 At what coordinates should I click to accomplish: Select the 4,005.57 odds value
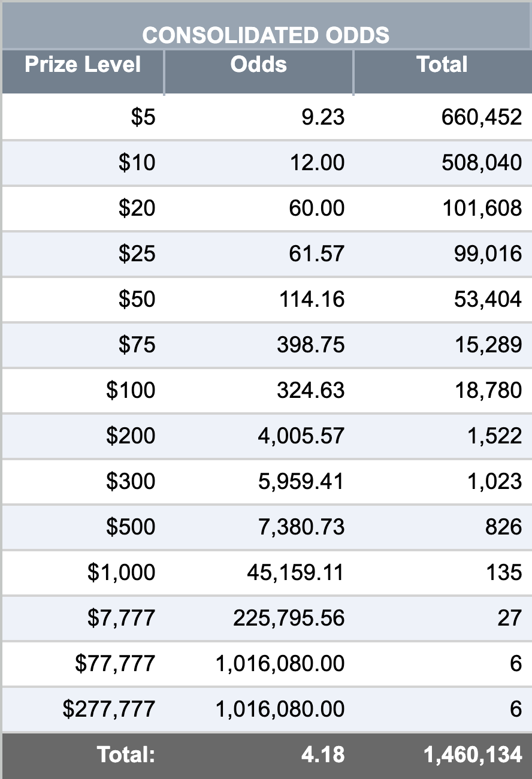[301, 436]
